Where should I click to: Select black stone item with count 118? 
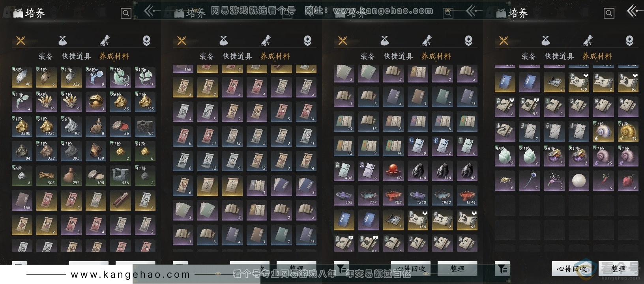point(418,171)
